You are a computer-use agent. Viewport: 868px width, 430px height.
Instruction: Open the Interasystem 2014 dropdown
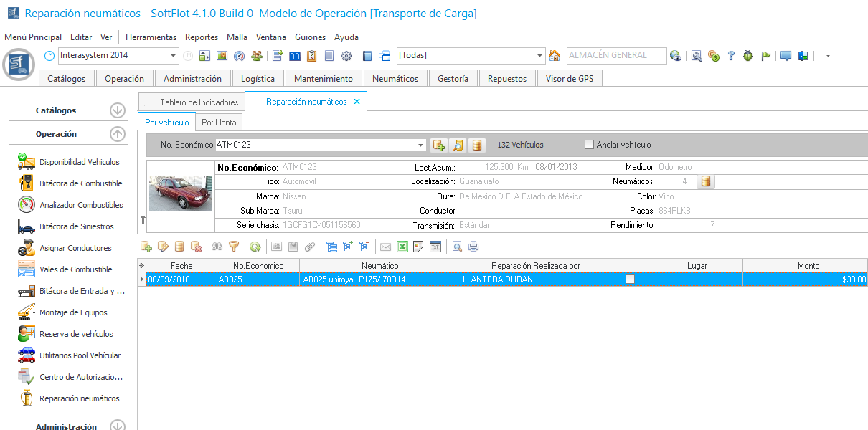click(174, 56)
